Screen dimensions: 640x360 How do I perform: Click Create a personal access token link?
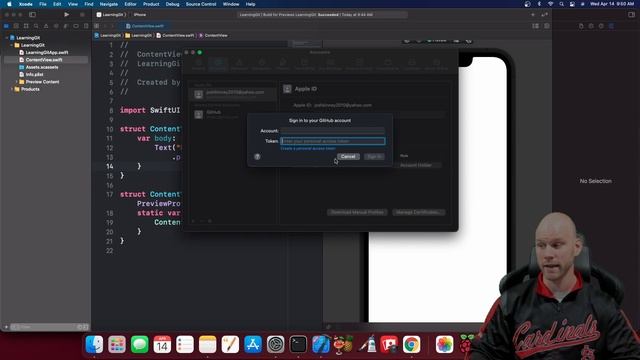[x=308, y=149]
